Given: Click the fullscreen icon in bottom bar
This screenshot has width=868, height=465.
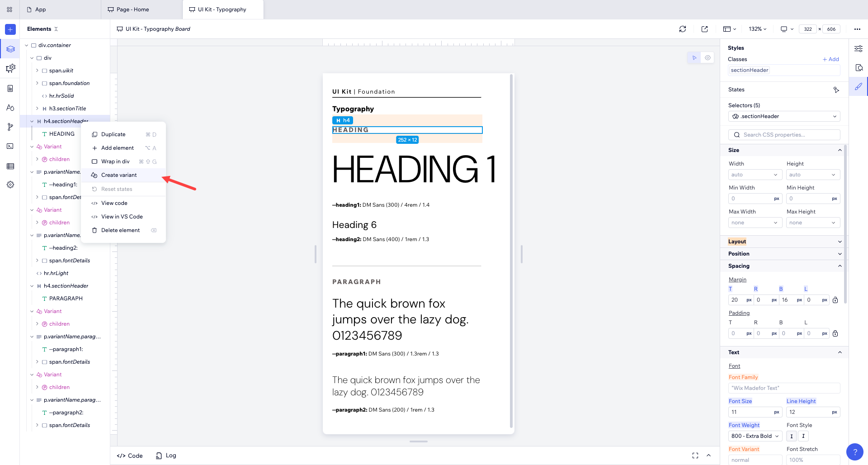Looking at the screenshot, I should pyautogui.click(x=695, y=456).
